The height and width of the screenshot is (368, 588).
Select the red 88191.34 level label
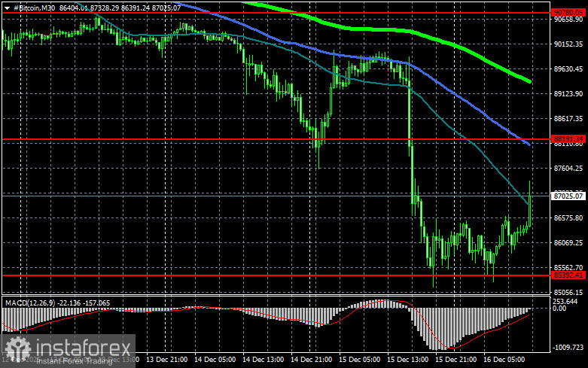click(568, 139)
